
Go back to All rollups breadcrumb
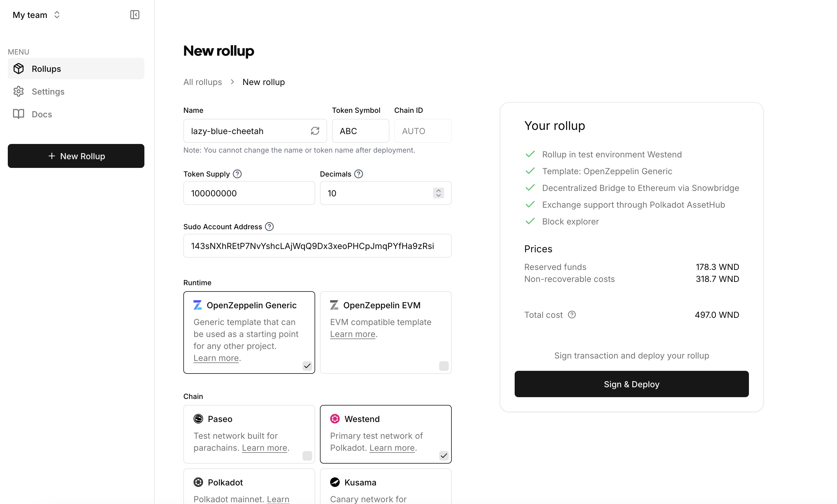pyautogui.click(x=203, y=82)
